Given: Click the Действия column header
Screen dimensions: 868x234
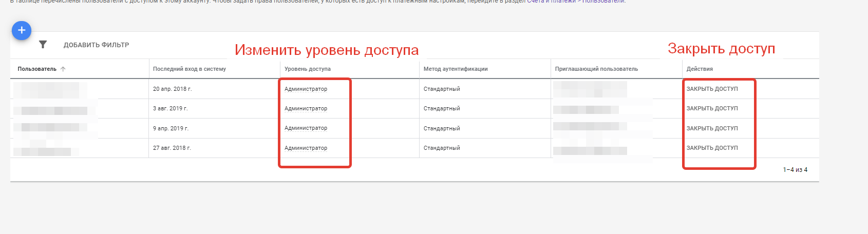Looking at the screenshot, I should tap(700, 69).
